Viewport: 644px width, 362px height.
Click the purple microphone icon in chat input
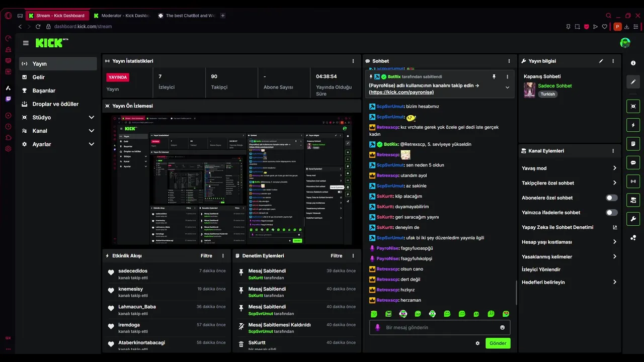(x=377, y=327)
